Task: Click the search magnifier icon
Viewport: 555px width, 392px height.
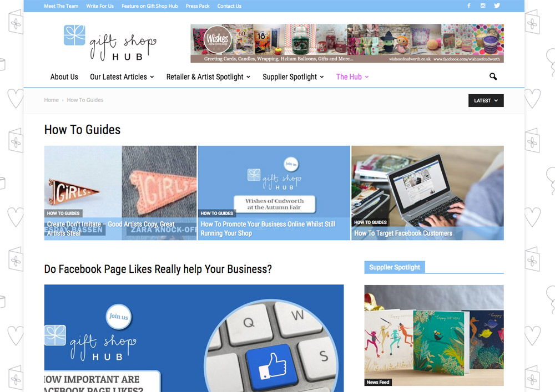Action: (493, 77)
